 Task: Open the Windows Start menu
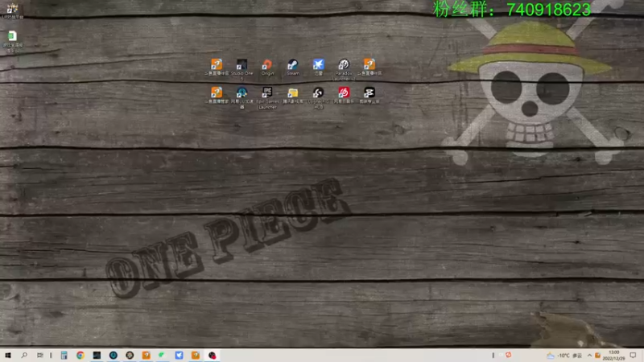(8, 355)
